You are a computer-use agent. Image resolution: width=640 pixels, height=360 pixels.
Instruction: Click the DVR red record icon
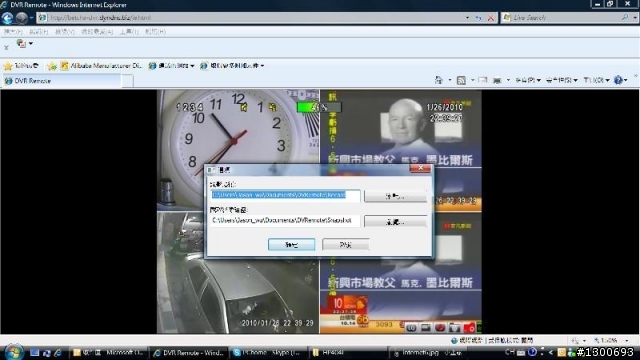coord(440,328)
